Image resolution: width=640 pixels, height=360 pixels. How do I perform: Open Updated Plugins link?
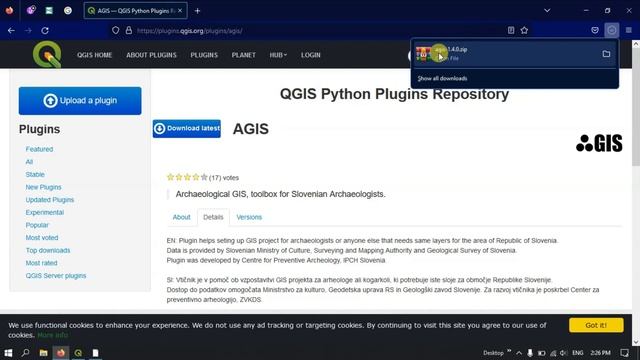pyautogui.click(x=50, y=200)
